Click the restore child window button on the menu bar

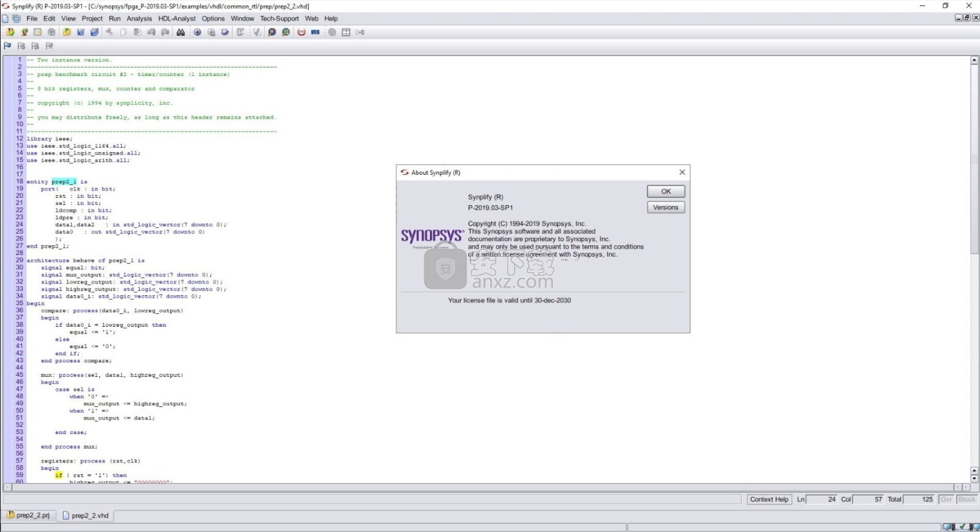(x=967, y=18)
